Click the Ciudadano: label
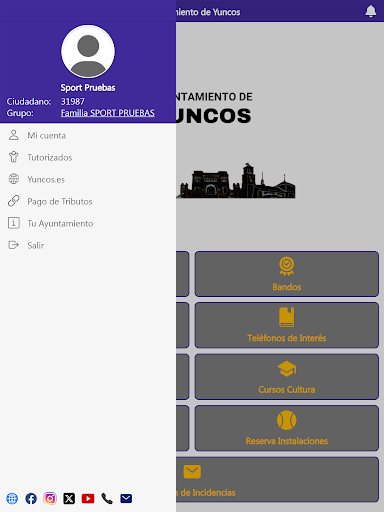This screenshot has height=512, width=384. 29,102
